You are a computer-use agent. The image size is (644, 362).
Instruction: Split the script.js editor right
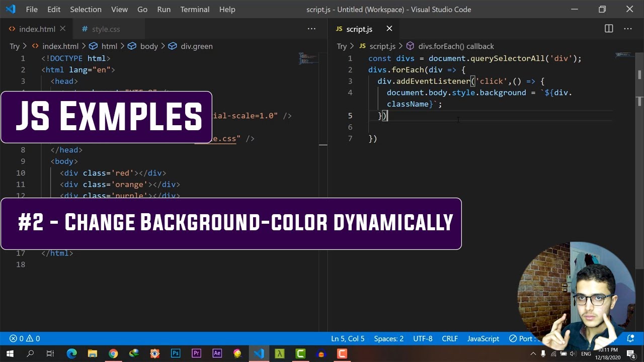[x=609, y=29]
